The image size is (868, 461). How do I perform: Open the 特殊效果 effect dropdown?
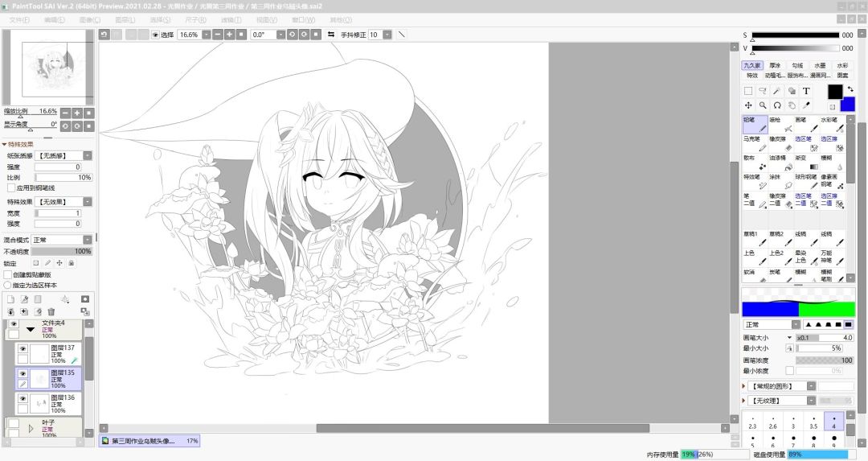(x=88, y=202)
